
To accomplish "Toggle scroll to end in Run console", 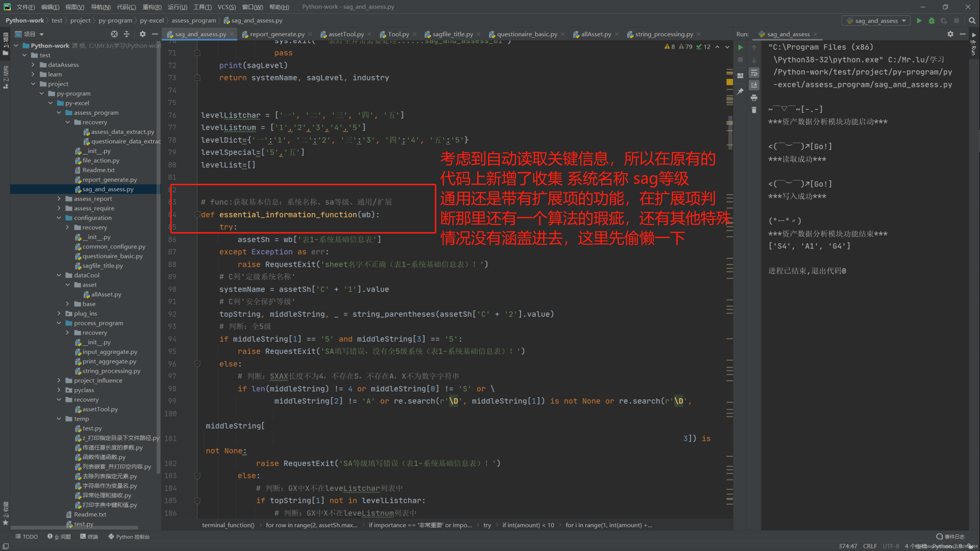I will [x=754, y=85].
